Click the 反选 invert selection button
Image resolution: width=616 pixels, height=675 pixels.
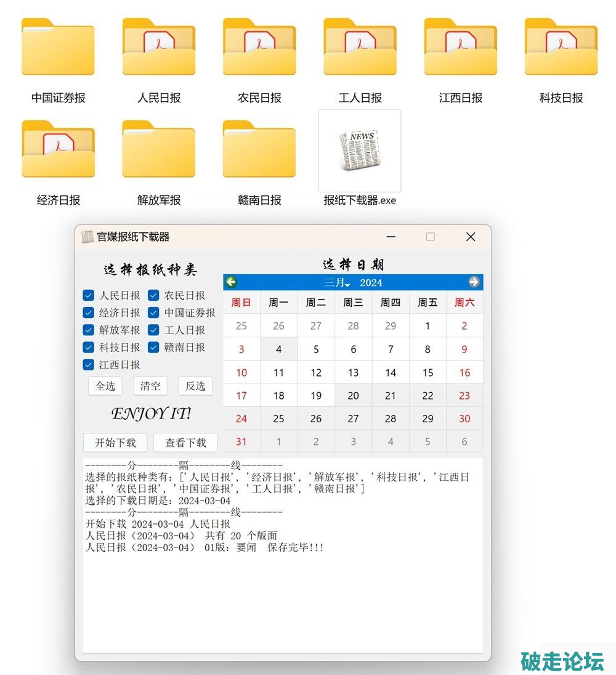click(195, 386)
